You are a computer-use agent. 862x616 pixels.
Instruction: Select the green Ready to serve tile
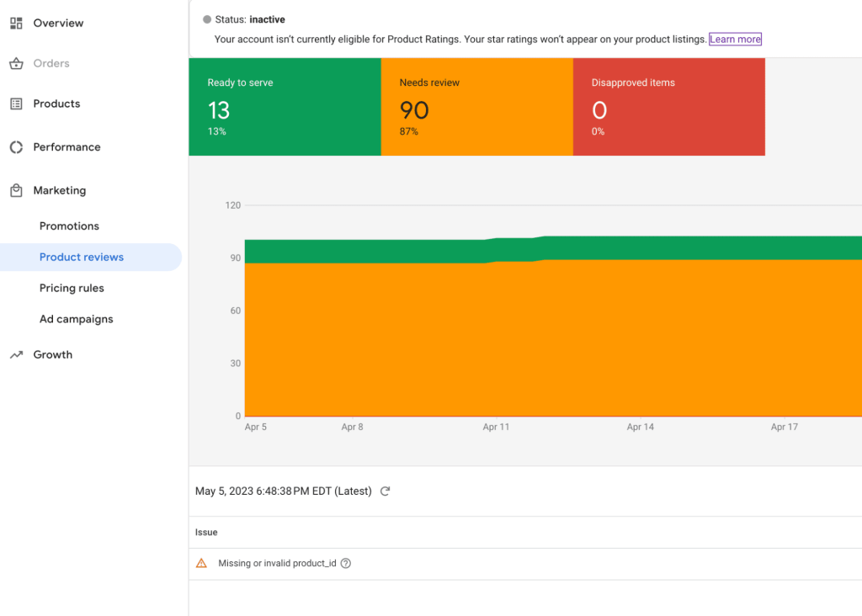click(x=285, y=107)
